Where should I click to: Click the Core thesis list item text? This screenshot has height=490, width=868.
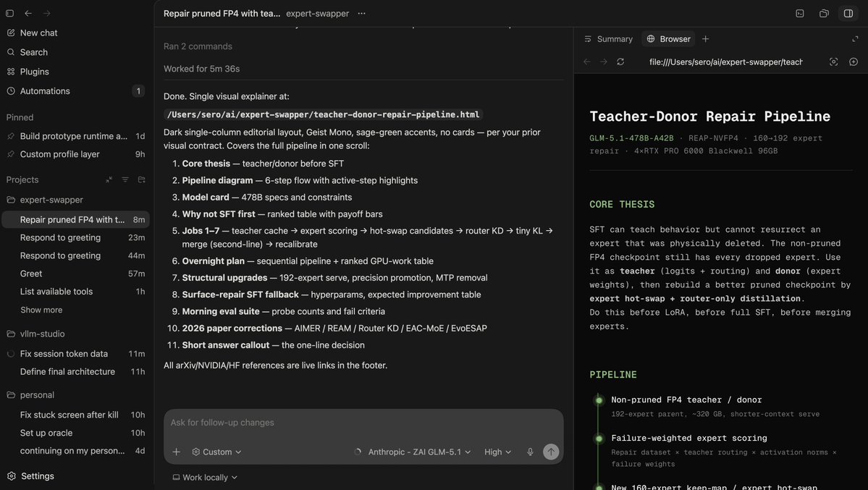(263, 164)
